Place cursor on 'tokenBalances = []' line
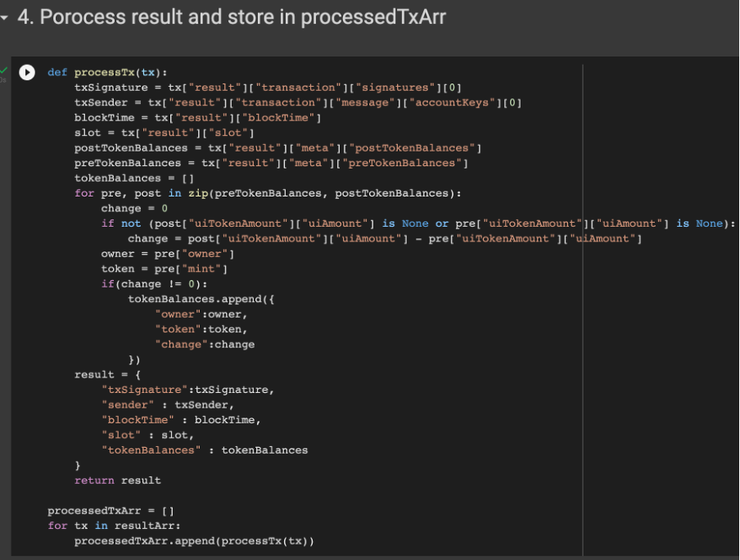740x560 pixels. (134, 178)
